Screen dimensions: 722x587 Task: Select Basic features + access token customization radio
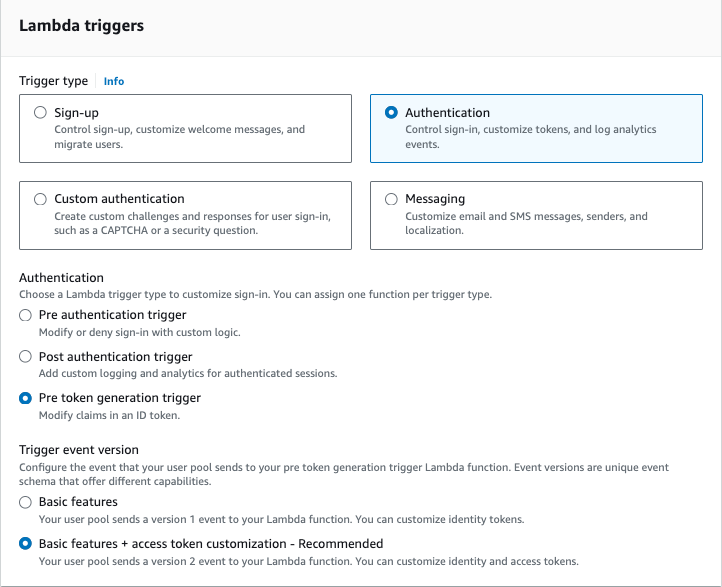pos(25,544)
